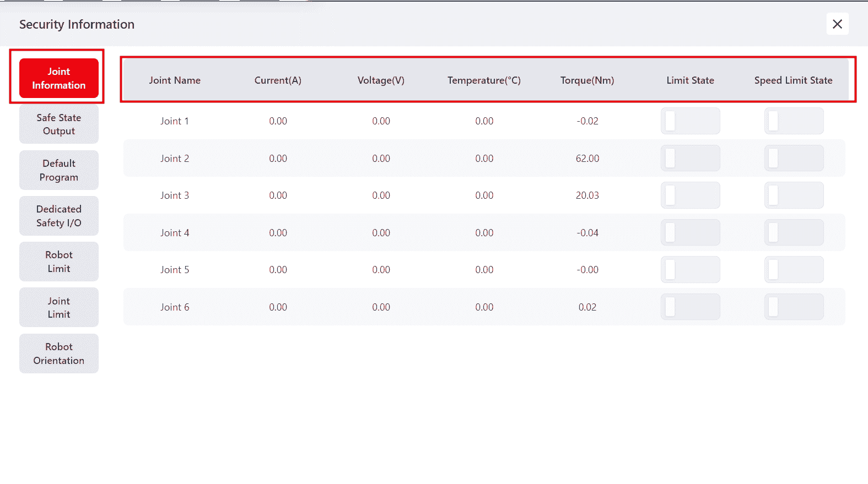Go to the Robot Limit tab
The image size is (868, 484).
coord(59,262)
